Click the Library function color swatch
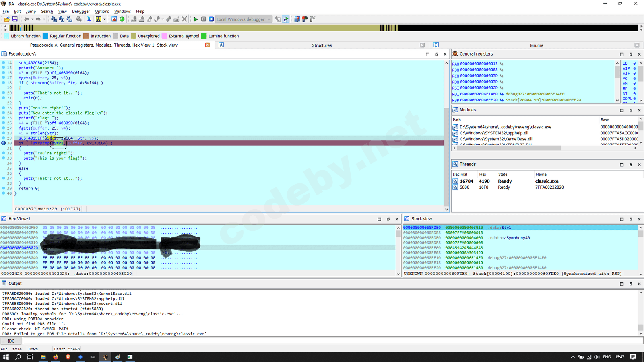 click(6, 36)
